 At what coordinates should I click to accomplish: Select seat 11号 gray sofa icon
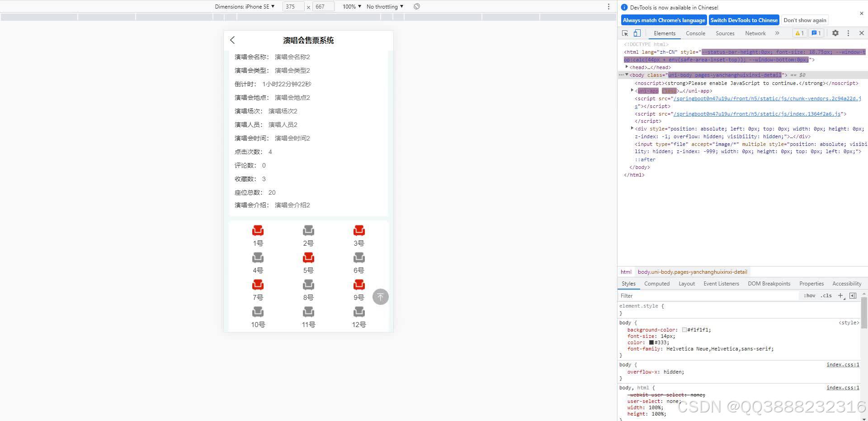[308, 312]
